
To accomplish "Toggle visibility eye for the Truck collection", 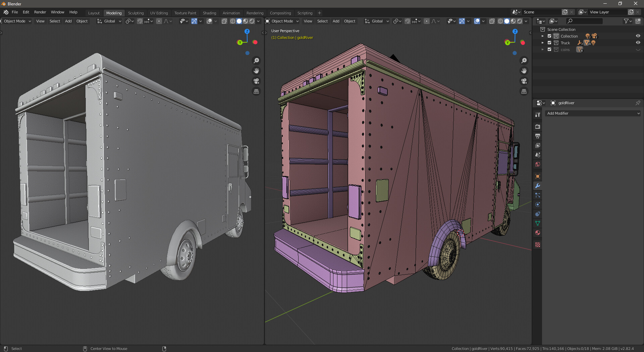I will pyautogui.click(x=638, y=43).
